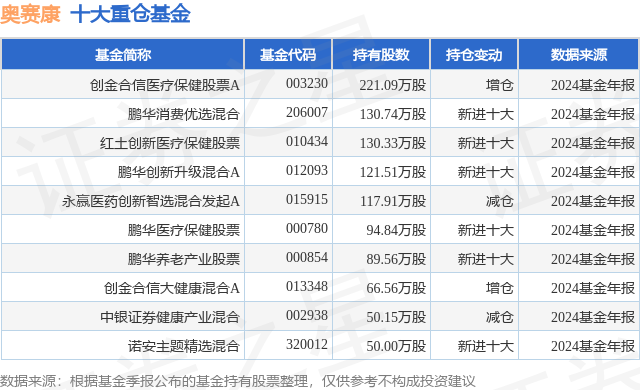Click the 十大重仓基金 heading
Screen dimensions: 640x390
click(131, 14)
